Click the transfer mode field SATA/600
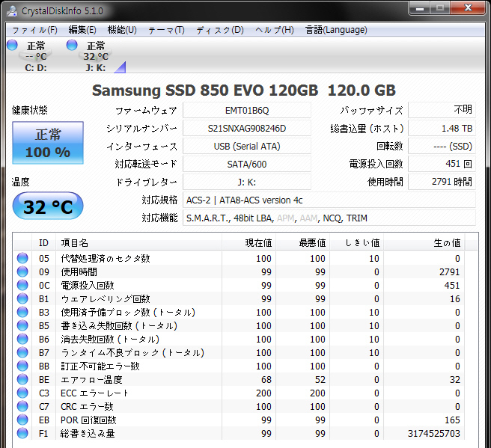Viewport: 491px width, 448px height. click(247, 164)
